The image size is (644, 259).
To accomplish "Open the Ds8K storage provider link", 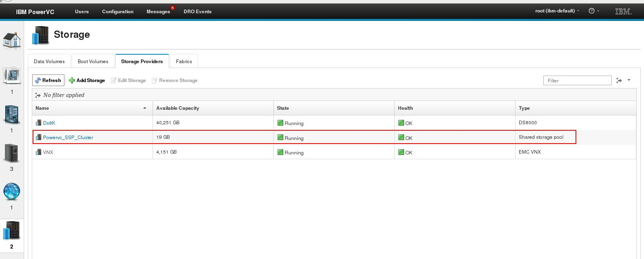I will 49,123.
